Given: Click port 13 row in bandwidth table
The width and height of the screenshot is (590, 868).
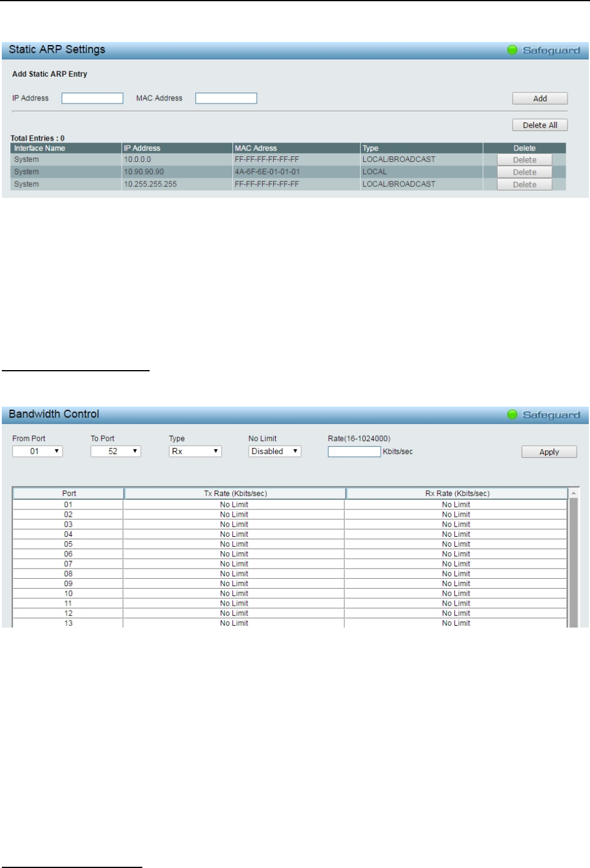Looking at the screenshot, I should click(290, 623).
